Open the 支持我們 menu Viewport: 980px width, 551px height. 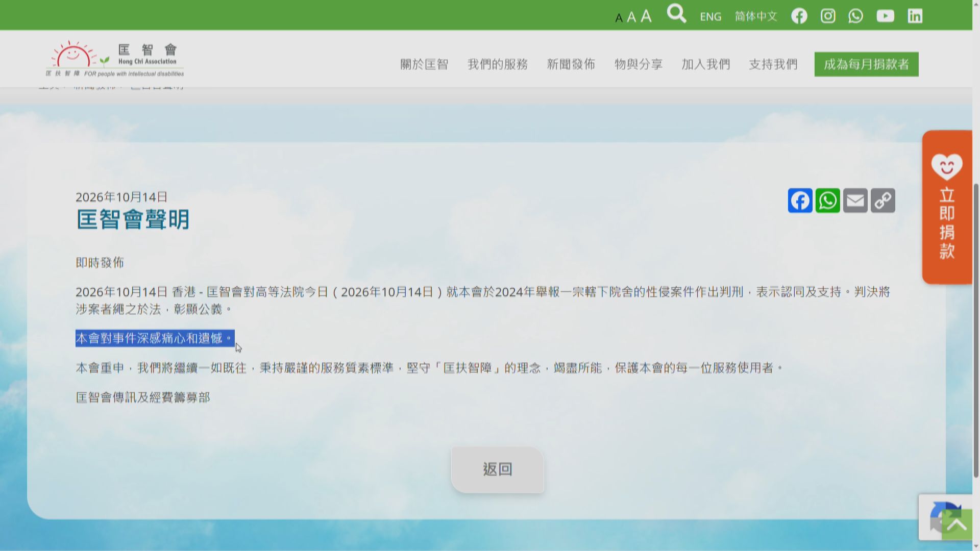(773, 64)
